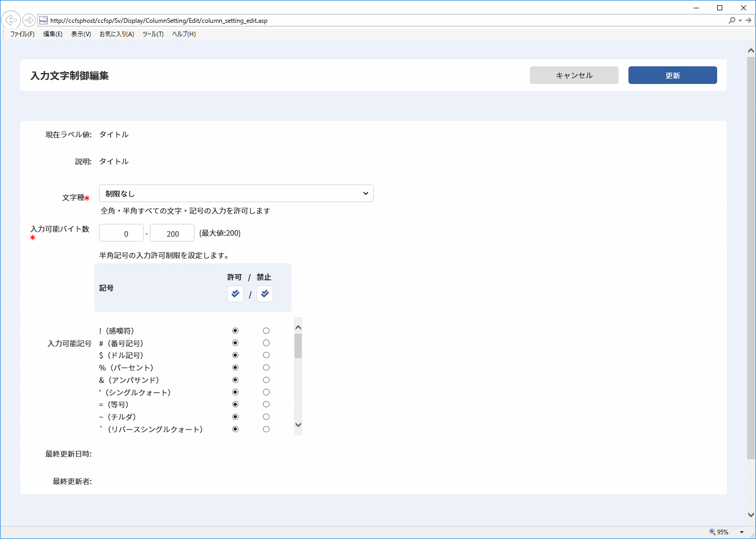Screen dimensions: 756x539
Task: Click the forbid-all (禁止) double-check icon
Action: point(265,294)
